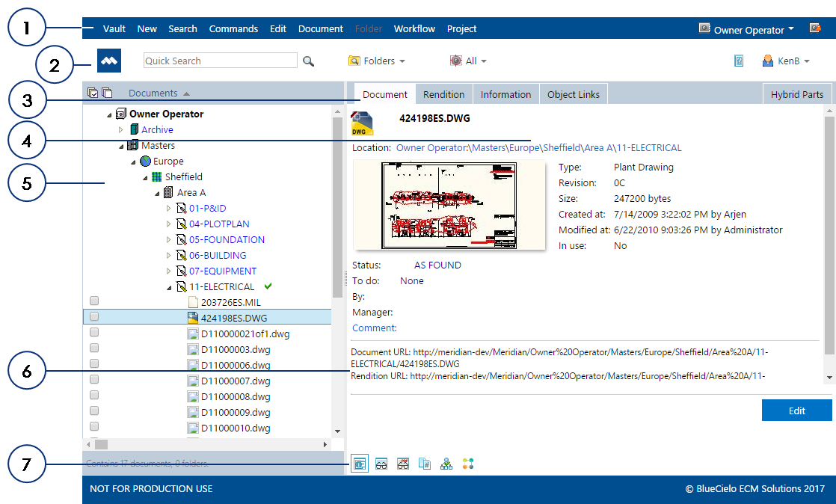Open the Folders dropdown
The height and width of the screenshot is (504, 836).
coord(377,61)
